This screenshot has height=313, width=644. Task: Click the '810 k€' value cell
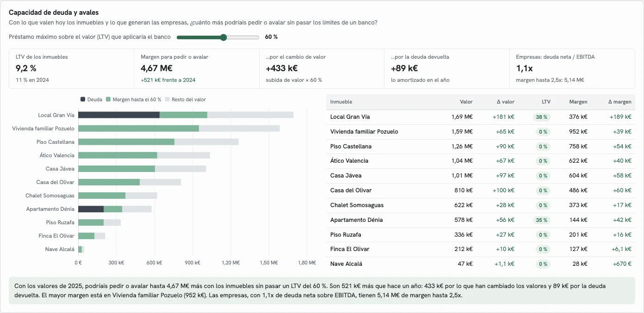click(464, 190)
